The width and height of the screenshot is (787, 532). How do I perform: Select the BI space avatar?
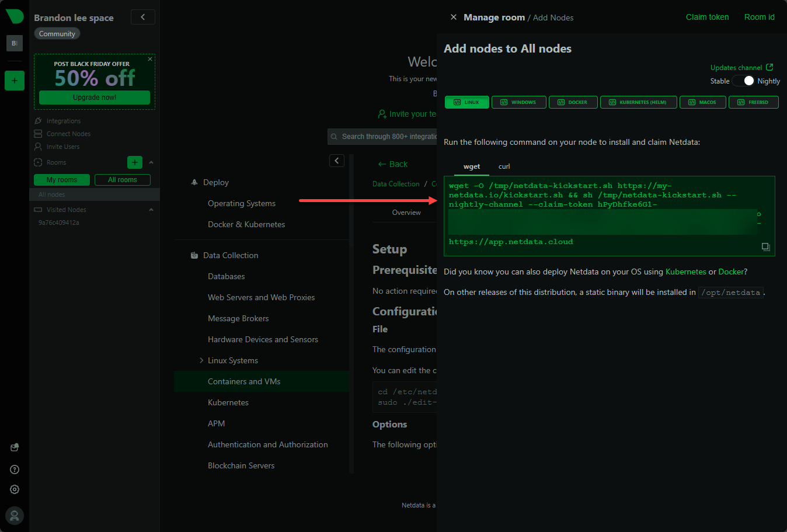(15, 43)
